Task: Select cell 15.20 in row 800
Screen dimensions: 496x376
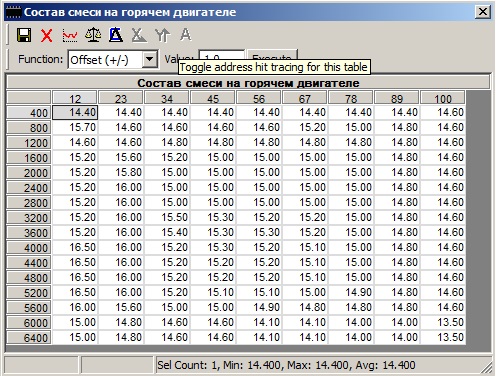Action: [x=305, y=127]
